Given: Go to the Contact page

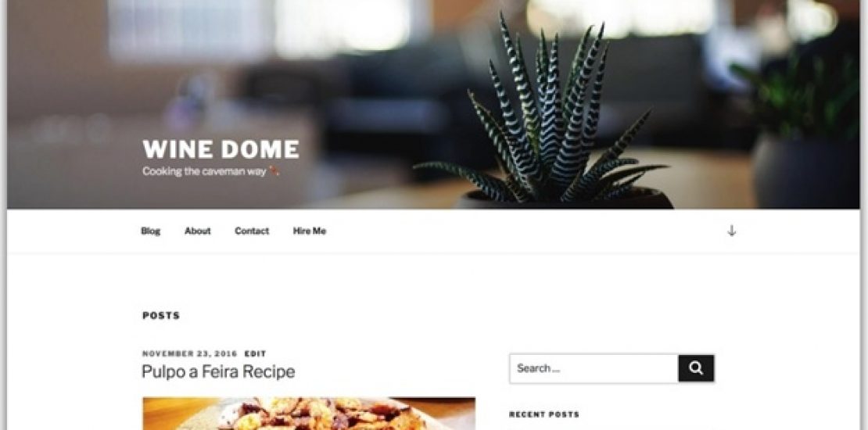Looking at the screenshot, I should pos(252,231).
